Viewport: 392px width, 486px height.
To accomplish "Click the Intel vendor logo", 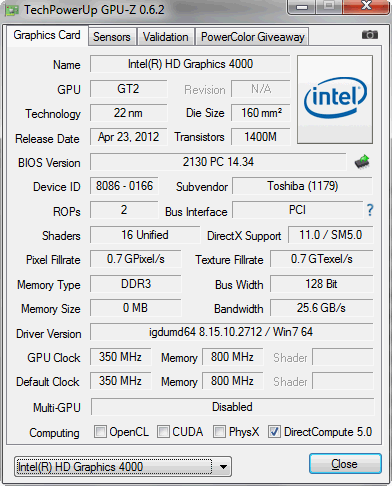I will click(x=335, y=99).
